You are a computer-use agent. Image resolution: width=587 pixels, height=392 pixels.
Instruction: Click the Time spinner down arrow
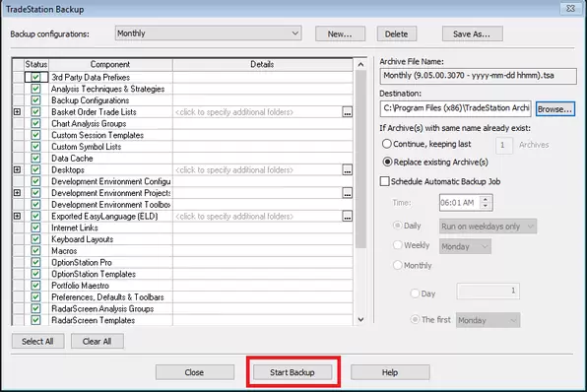[x=486, y=206]
